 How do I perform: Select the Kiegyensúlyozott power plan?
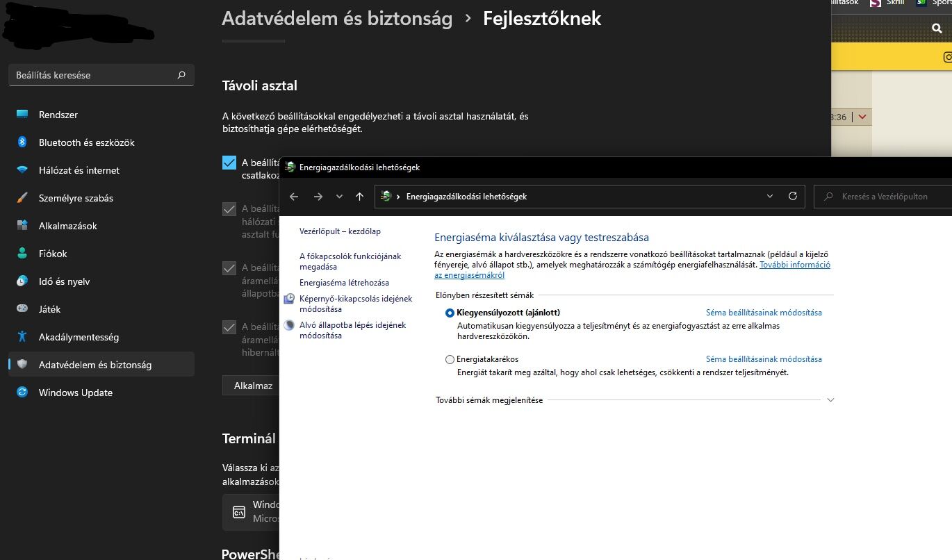pyautogui.click(x=450, y=313)
